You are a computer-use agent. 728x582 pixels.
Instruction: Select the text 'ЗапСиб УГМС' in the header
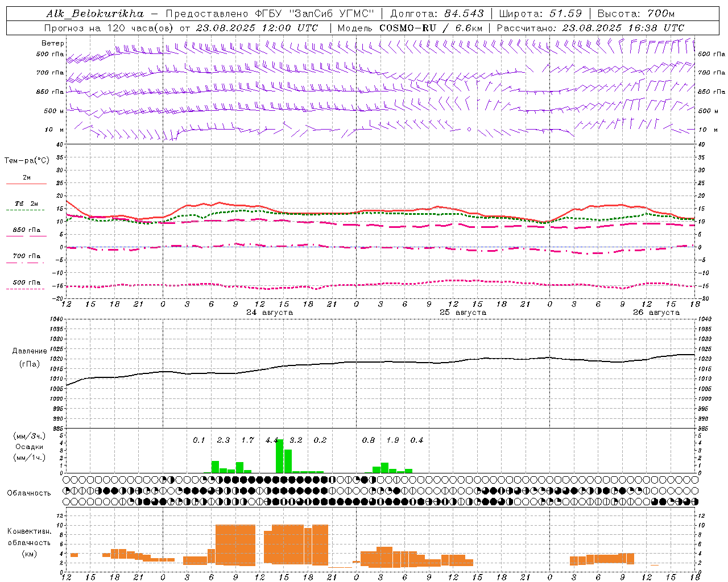(x=332, y=14)
